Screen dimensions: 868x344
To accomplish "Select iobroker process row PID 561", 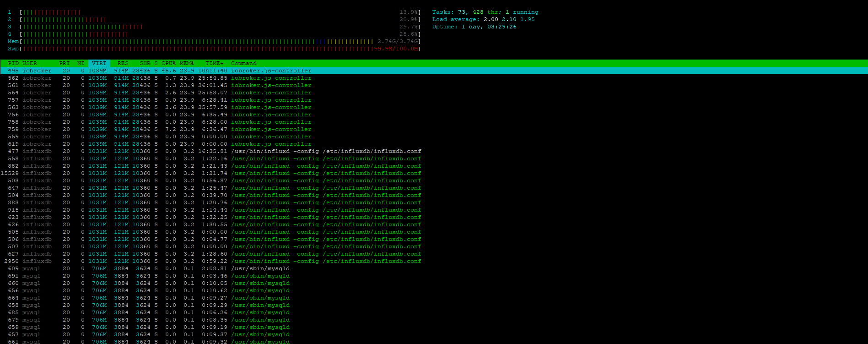I will (x=434, y=85).
